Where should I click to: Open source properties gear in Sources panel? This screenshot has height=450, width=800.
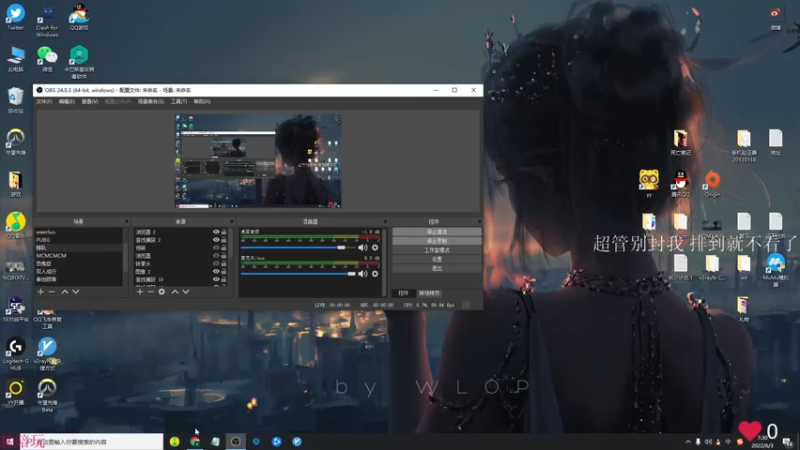(162, 292)
